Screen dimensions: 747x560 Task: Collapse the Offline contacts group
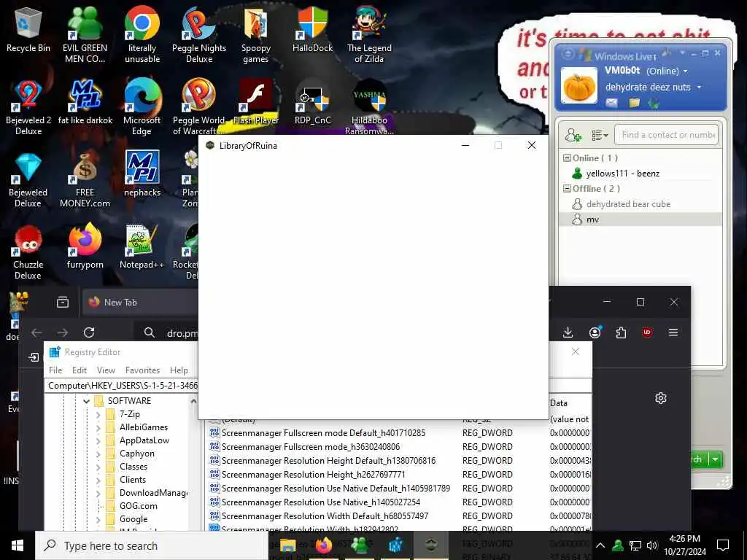[x=567, y=189]
